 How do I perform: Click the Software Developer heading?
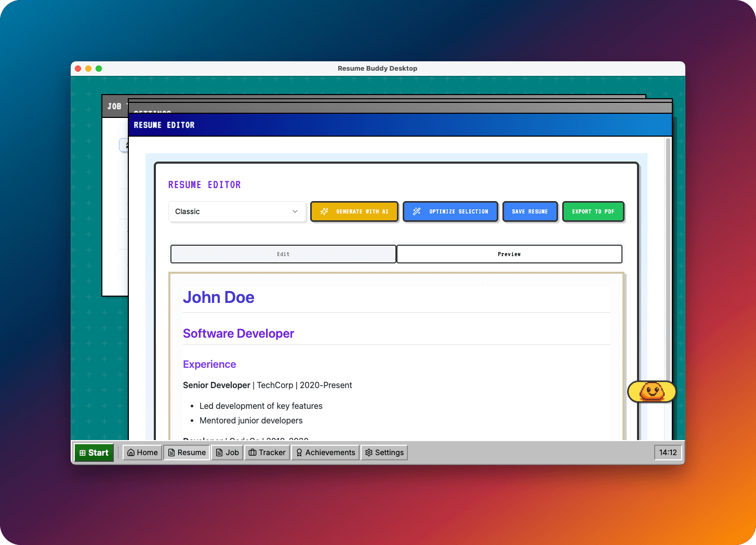click(x=238, y=334)
